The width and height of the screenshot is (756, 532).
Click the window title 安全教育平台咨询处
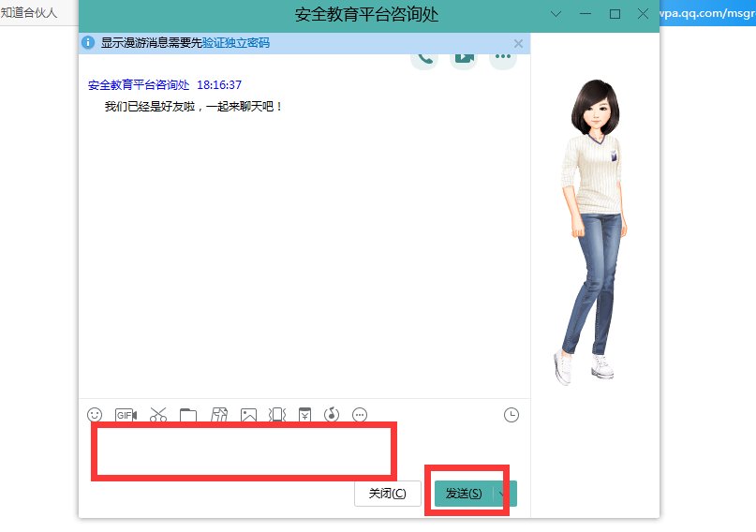[367, 14]
